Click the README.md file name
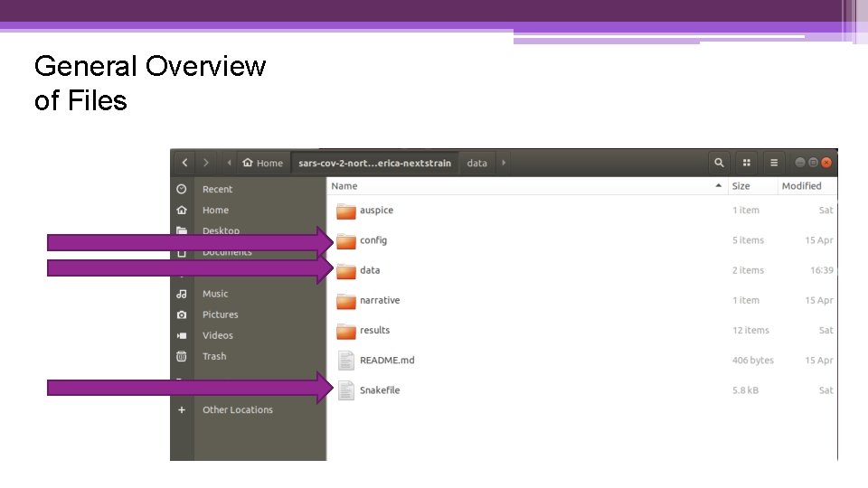This screenshot has height=488, width=868. tap(387, 361)
